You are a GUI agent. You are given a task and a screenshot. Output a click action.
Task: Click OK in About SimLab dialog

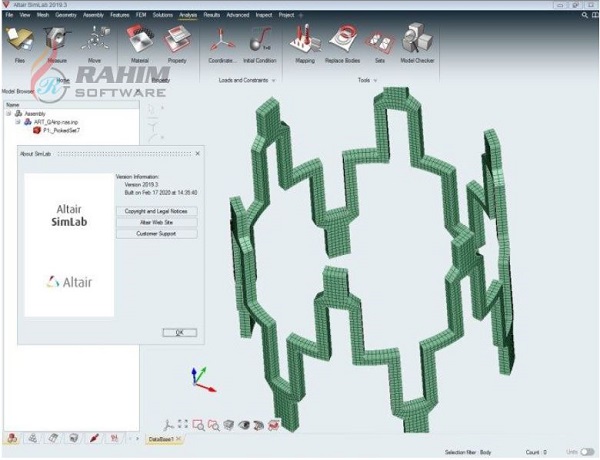coord(179,333)
